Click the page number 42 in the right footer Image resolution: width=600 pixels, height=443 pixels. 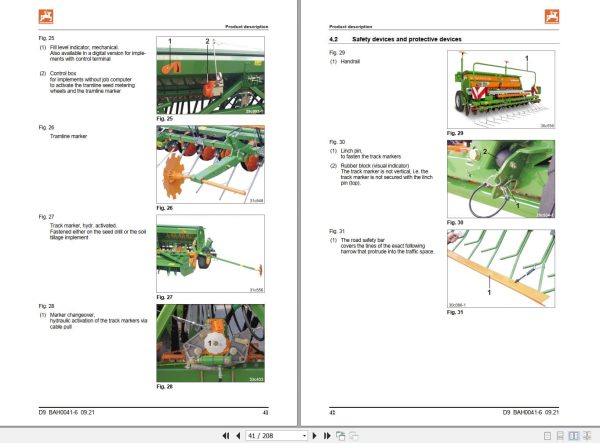tap(332, 412)
